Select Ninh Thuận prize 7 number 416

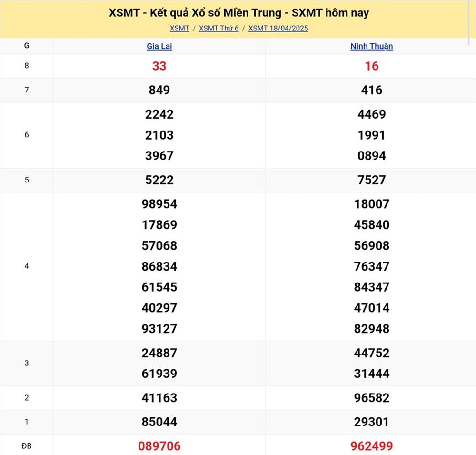[371, 90]
